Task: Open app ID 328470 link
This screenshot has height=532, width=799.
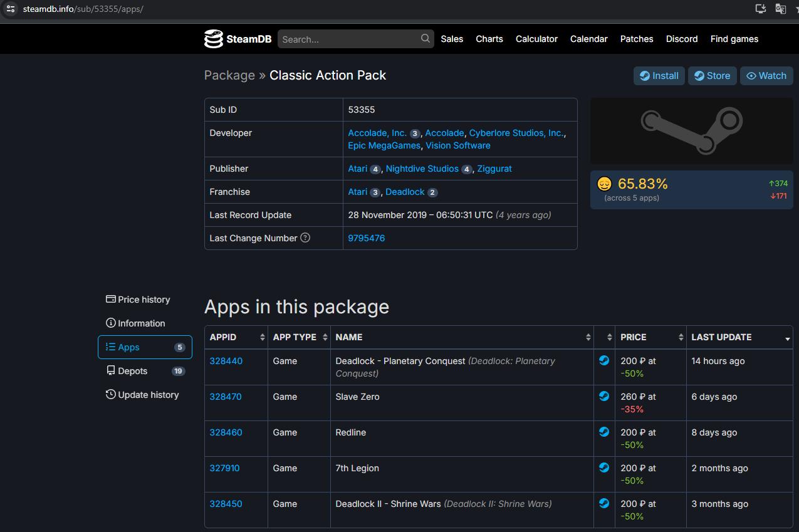Action: pos(226,397)
